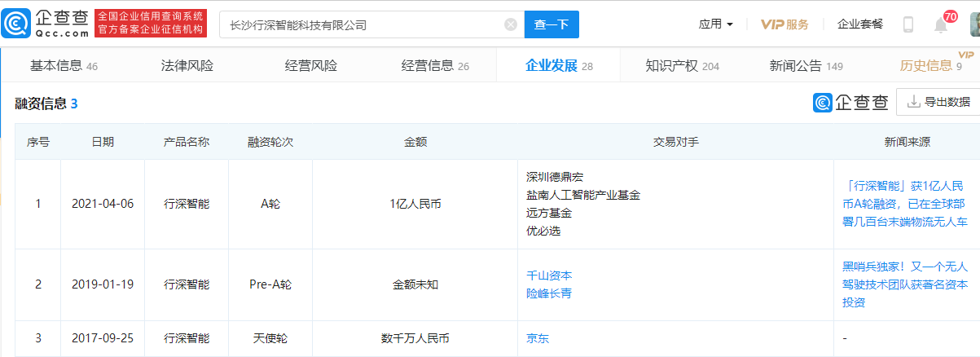Expand the 应用 dropdown menu
The height and width of the screenshot is (357, 980).
pos(716,24)
